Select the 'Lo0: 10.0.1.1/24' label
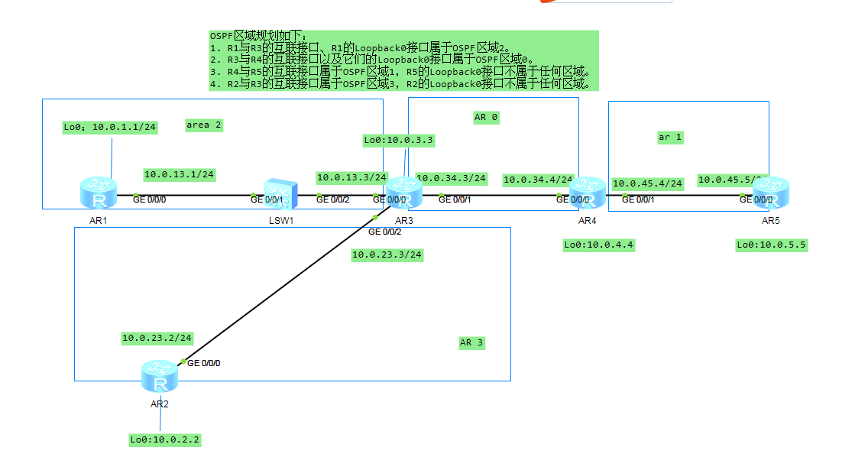The height and width of the screenshot is (454, 868). (108, 127)
